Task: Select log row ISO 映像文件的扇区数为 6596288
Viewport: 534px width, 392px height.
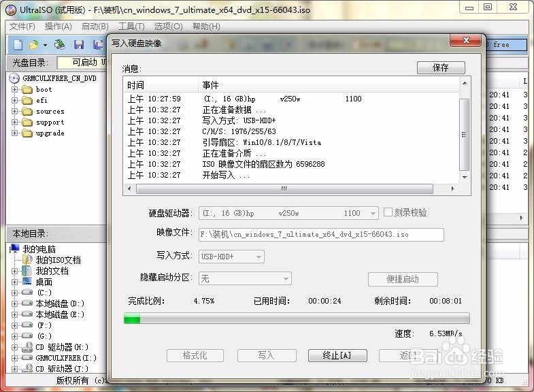Action: 292,165
